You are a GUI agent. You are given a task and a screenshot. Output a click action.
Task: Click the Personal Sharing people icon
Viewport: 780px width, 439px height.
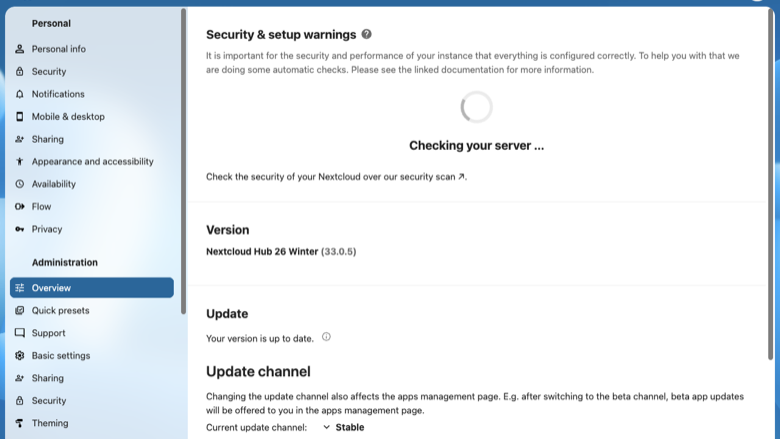(x=19, y=139)
